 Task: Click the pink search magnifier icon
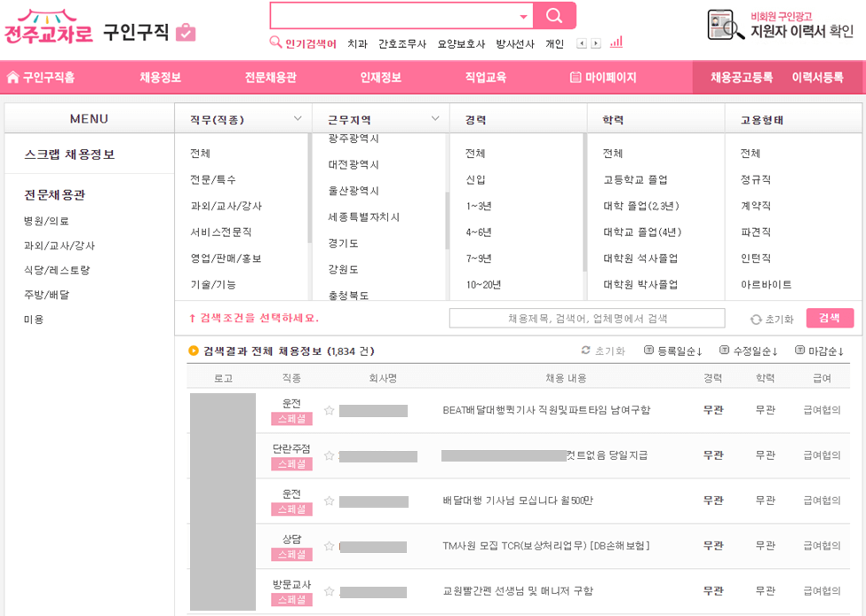555,16
